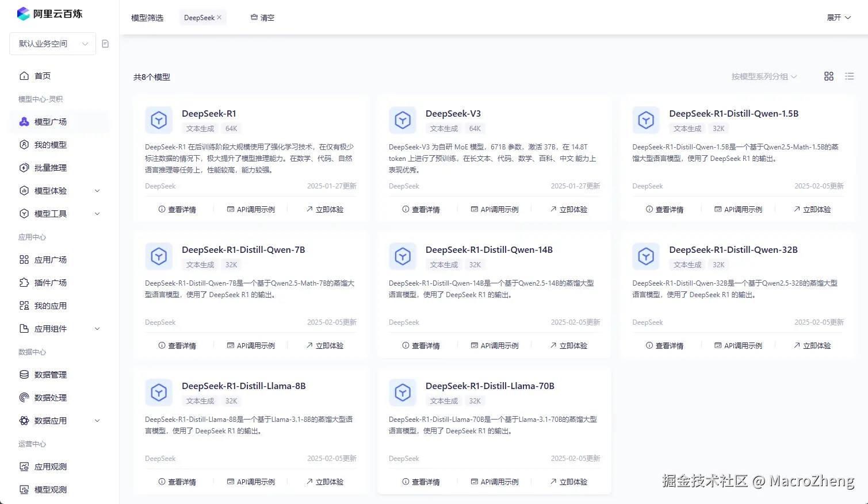Open API调用示例 for DeepSeek-R1-Distill-Llama-8B

coord(251,482)
